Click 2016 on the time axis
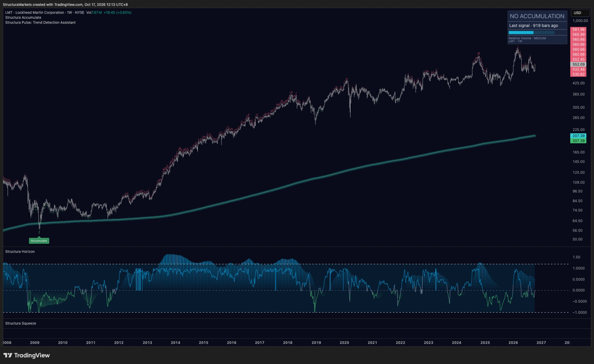The height and width of the screenshot is (364, 594). click(232, 343)
